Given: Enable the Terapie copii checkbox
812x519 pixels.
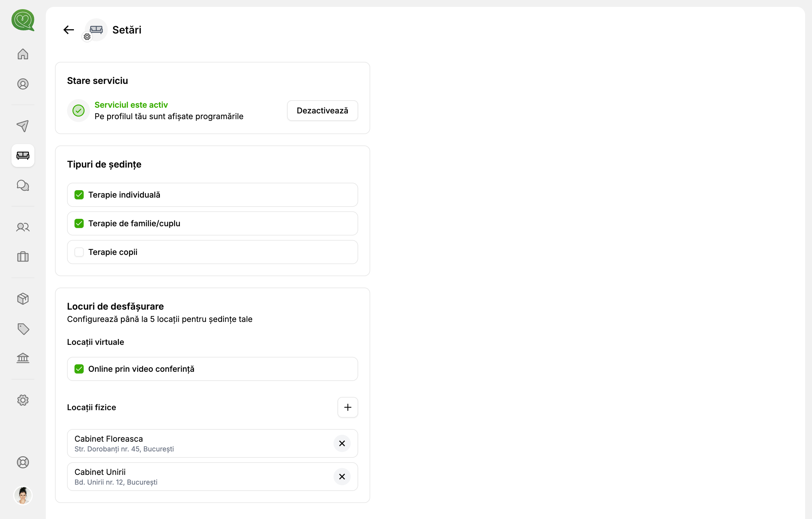Looking at the screenshot, I should pyautogui.click(x=79, y=252).
